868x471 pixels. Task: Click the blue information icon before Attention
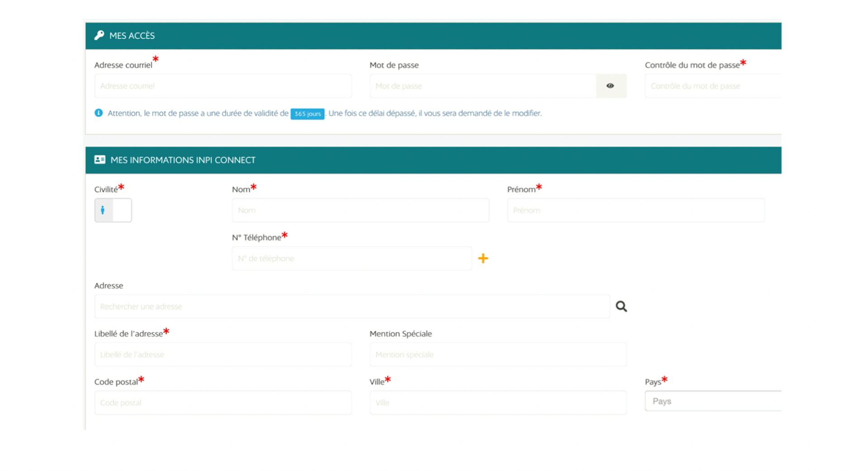pyautogui.click(x=99, y=113)
